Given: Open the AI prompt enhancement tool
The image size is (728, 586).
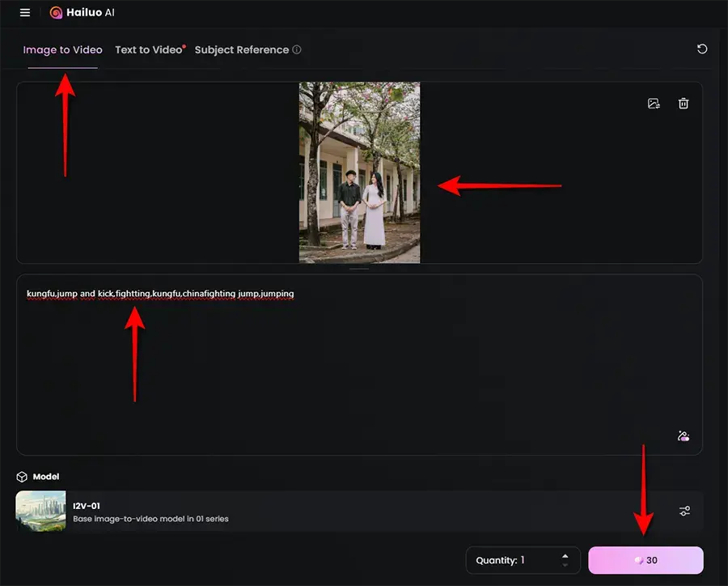Looking at the screenshot, I should (684, 435).
